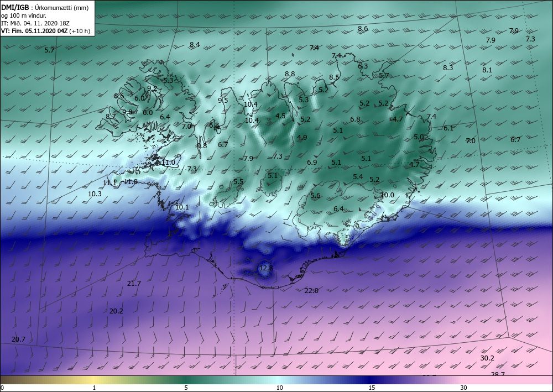
Task: Click the 10.1 value on the map
Action: tap(182, 207)
